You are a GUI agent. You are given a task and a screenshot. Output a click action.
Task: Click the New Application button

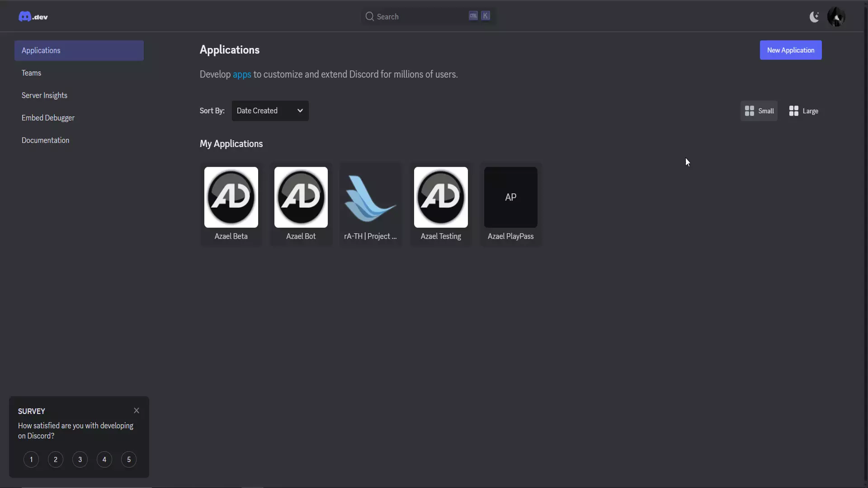tap(791, 50)
